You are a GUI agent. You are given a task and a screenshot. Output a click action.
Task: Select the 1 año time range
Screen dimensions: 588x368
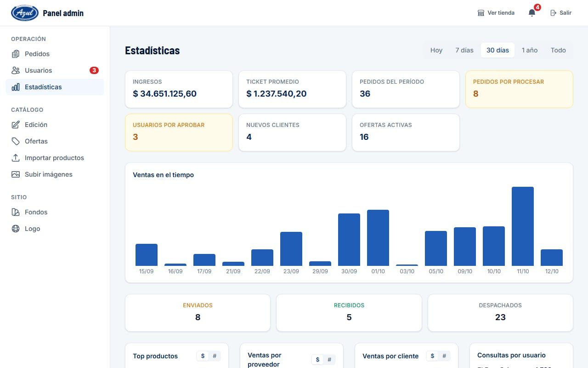point(530,50)
